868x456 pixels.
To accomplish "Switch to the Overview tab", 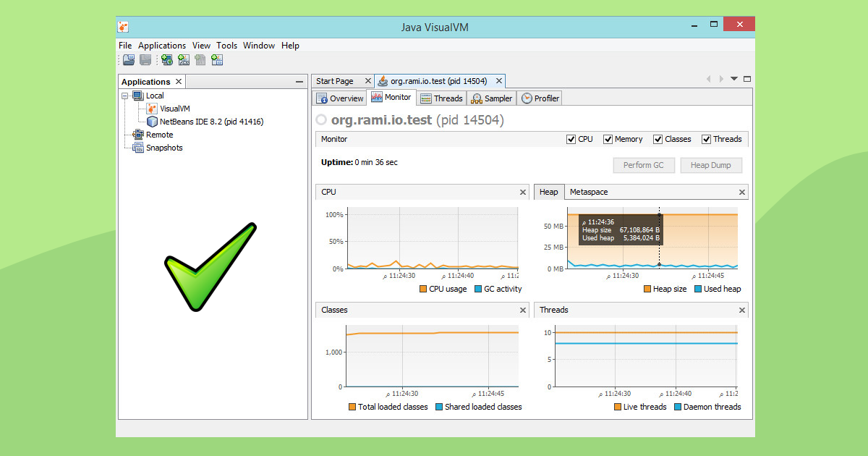I will point(340,98).
